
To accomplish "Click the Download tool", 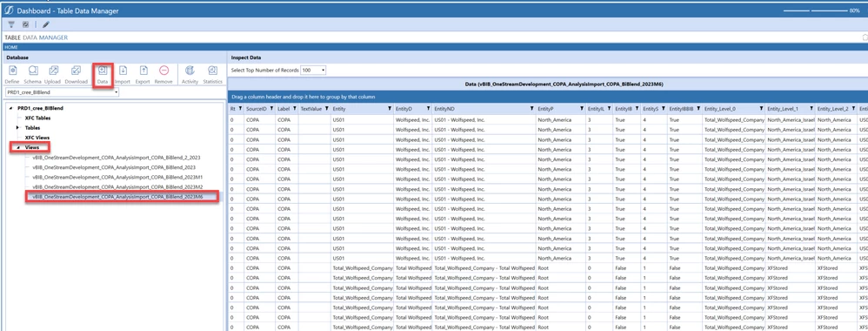I will point(77,75).
